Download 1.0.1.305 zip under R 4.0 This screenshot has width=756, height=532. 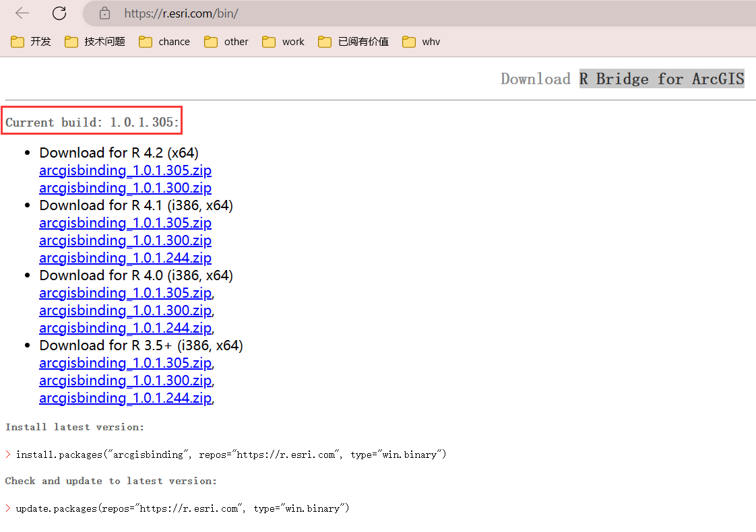click(x=125, y=293)
